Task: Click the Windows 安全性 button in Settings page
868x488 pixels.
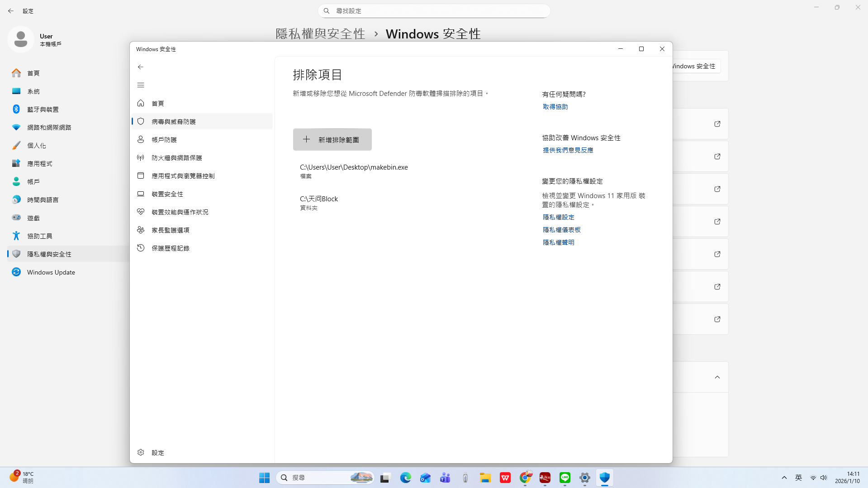Action: pos(696,66)
